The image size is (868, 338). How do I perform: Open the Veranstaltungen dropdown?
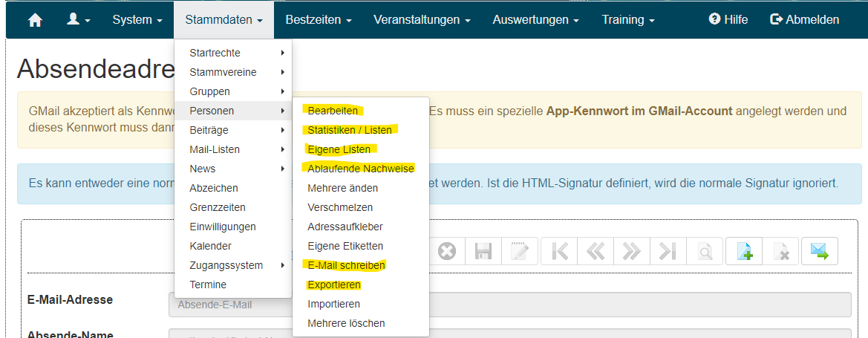pyautogui.click(x=421, y=20)
